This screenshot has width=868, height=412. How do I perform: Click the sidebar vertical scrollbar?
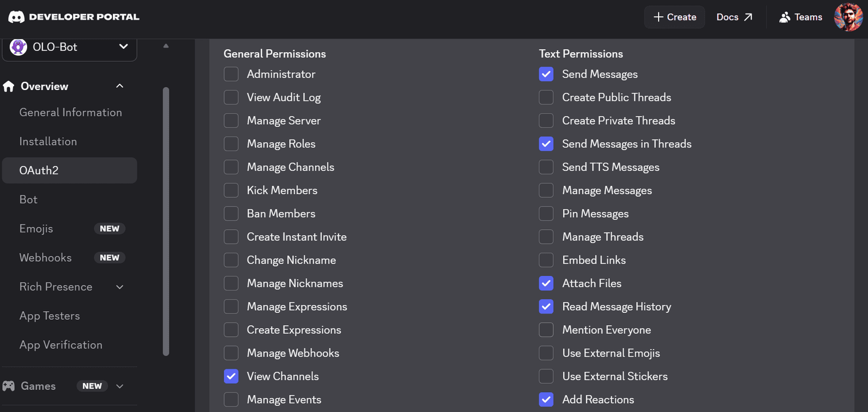[166, 221]
